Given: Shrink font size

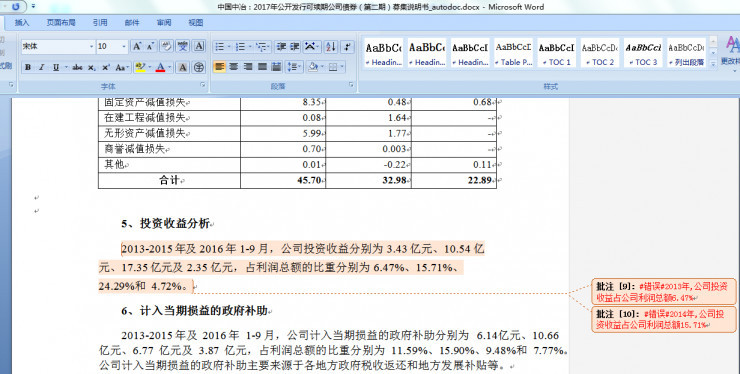Looking at the screenshot, I should 151,46.
